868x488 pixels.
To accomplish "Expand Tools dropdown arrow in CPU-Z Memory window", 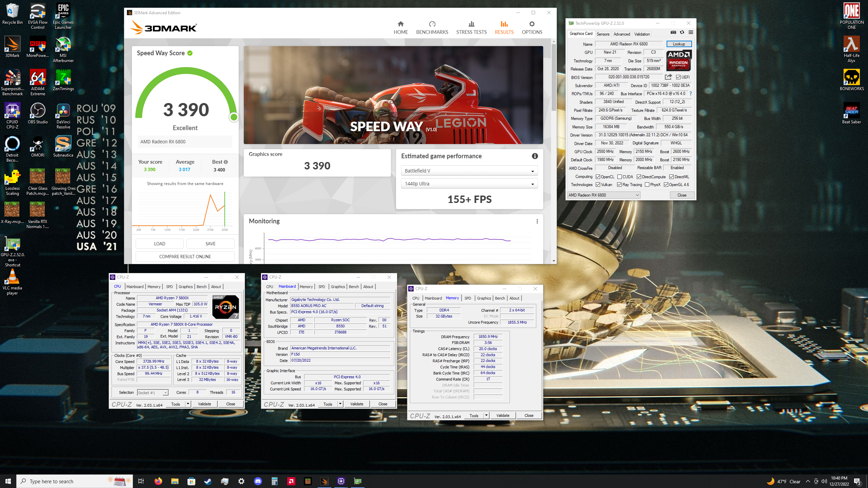I will (x=486, y=415).
